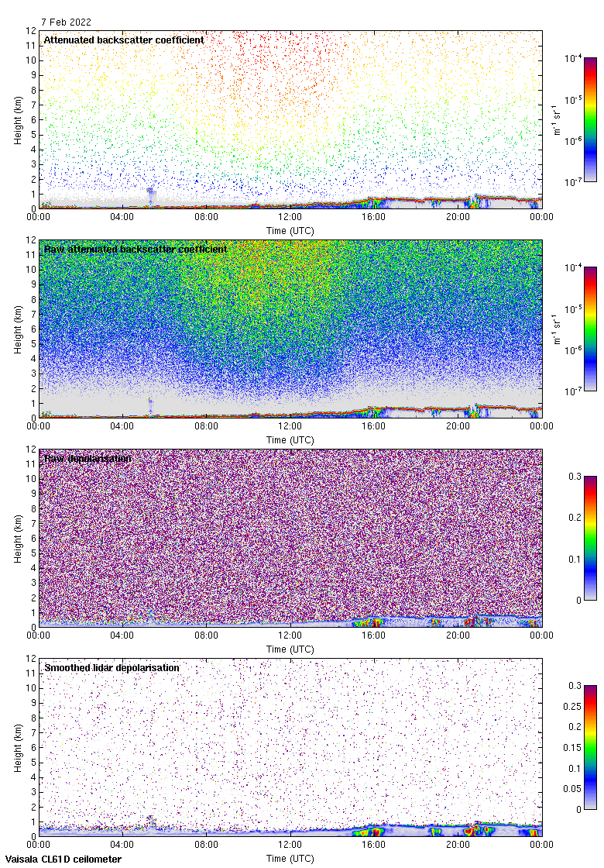This screenshot has width=604, height=868.
Task: Click the 20:00 tick on raw depolarisation time axis
Action: pyautogui.click(x=458, y=637)
